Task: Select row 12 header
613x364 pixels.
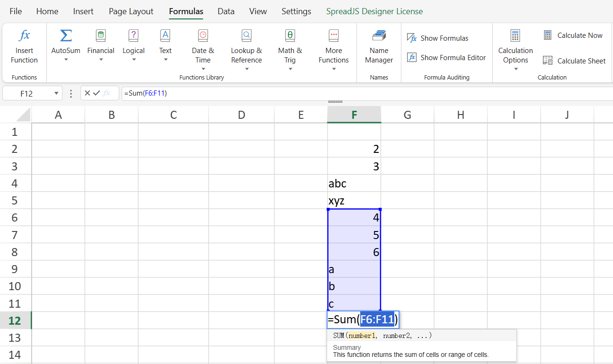Action: coord(15,320)
